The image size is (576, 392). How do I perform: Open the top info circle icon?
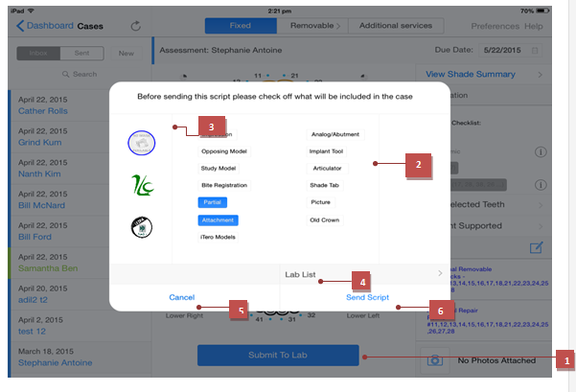tap(541, 151)
